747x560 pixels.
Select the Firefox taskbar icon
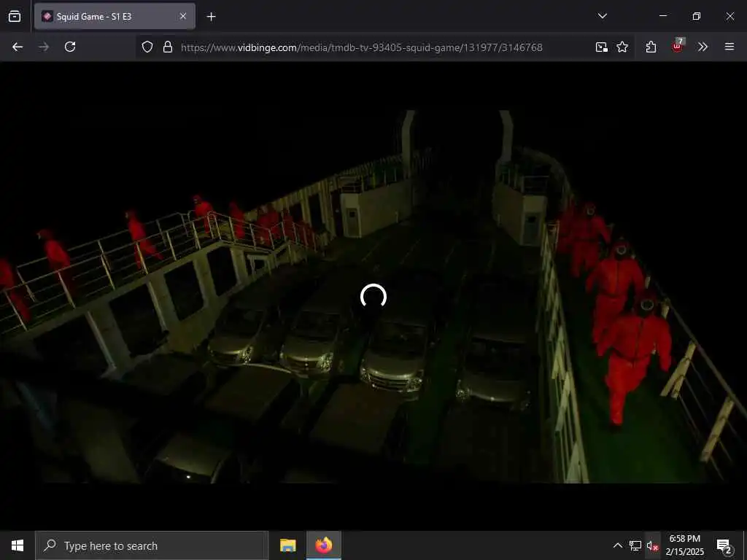click(323, 545)
